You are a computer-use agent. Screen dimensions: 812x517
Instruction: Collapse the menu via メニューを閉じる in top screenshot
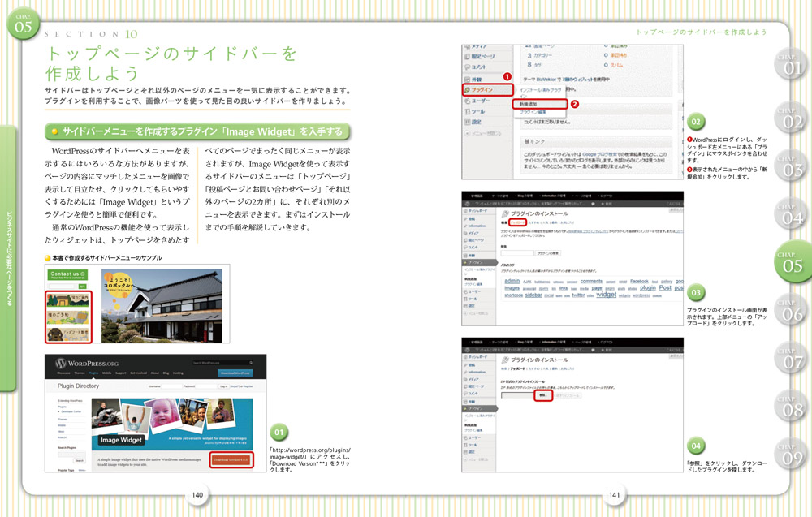point(482,134)
